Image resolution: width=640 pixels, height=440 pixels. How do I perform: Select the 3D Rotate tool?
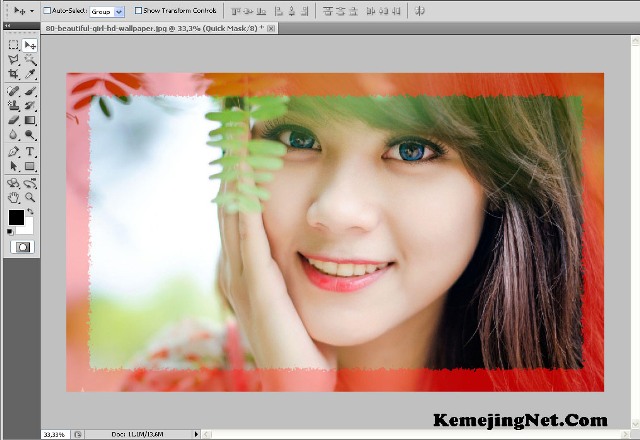click(13, 183)
